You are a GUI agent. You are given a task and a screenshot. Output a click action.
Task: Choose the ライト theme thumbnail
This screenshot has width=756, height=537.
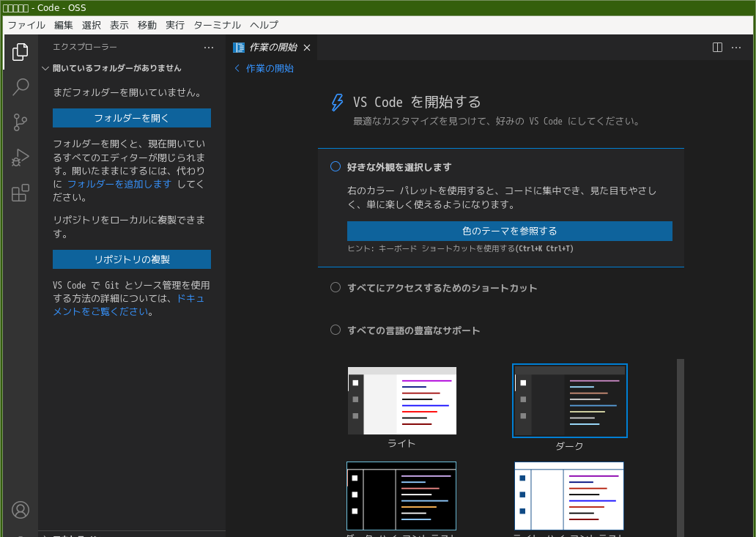pyautogui.click(x=402, y=401)
